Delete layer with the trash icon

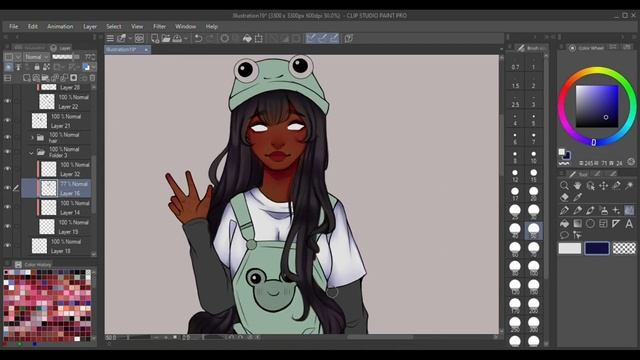(x=92, y=78)
